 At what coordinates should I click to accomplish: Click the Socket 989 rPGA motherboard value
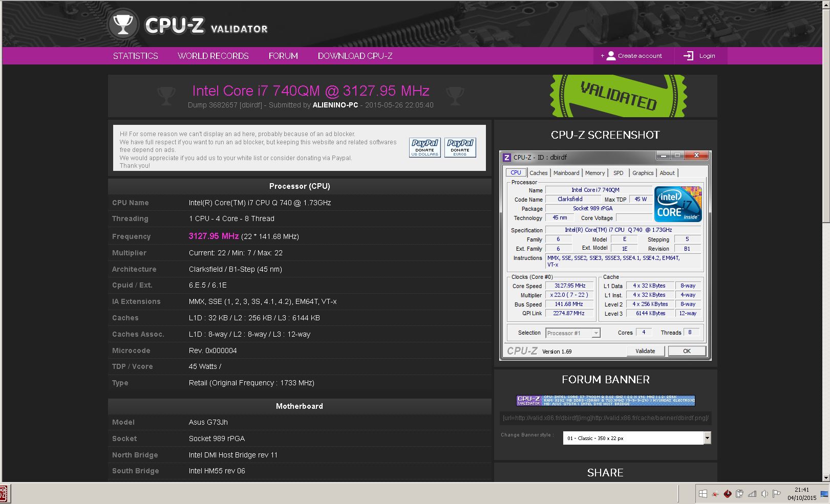coord(217,439)
